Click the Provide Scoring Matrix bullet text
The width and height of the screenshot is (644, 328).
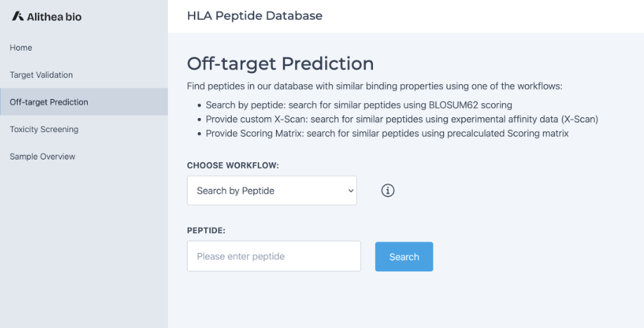pyautogui.click(x=386, y=133)
